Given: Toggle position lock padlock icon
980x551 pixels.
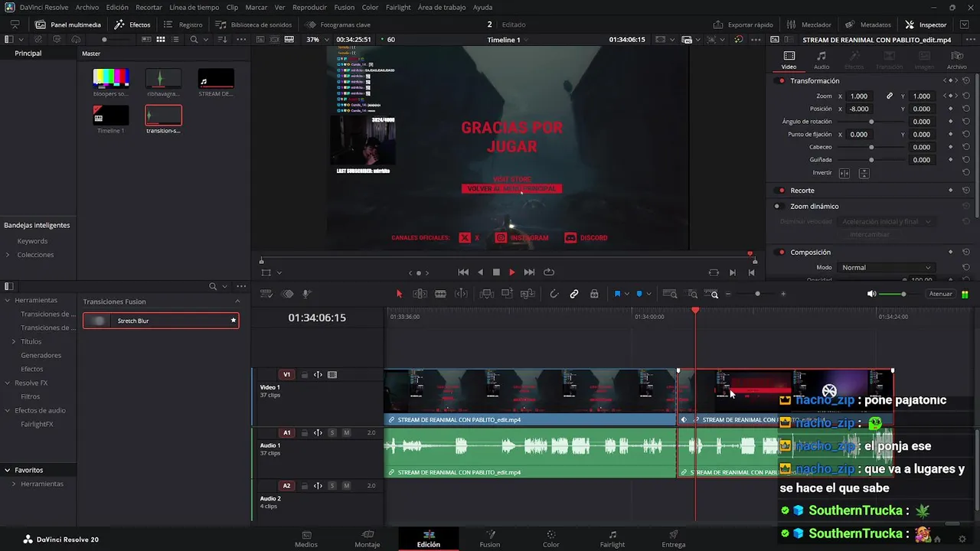Looking at the screenshot, I should coord(594,294).
